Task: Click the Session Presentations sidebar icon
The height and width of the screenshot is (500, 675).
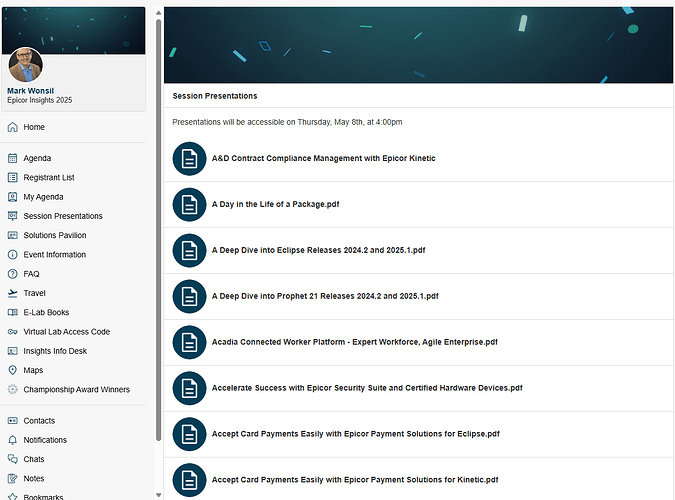Action: [12, 216]
